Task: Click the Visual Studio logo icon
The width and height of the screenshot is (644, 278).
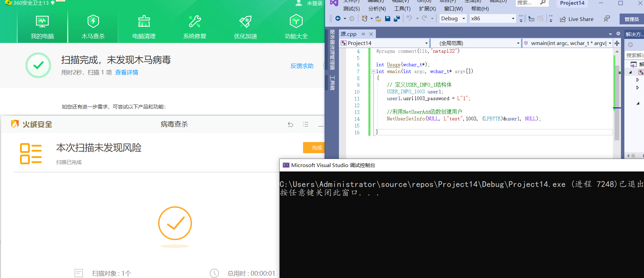Action: tap(334, 3)
